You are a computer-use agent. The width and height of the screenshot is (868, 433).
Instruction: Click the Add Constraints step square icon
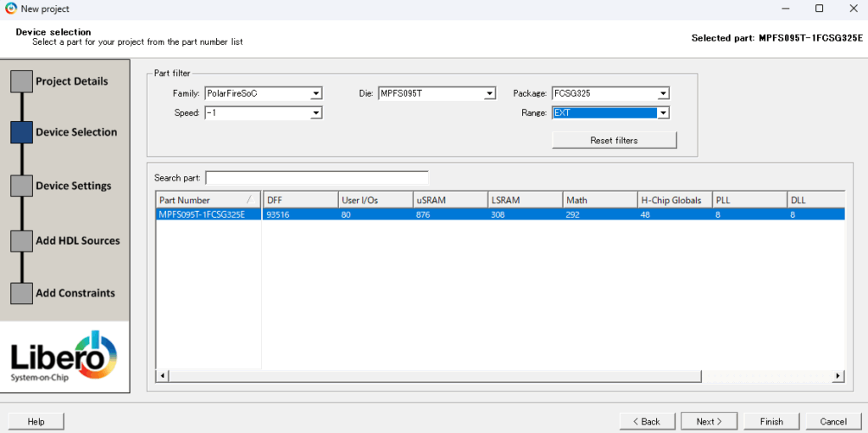coord(21,293)
